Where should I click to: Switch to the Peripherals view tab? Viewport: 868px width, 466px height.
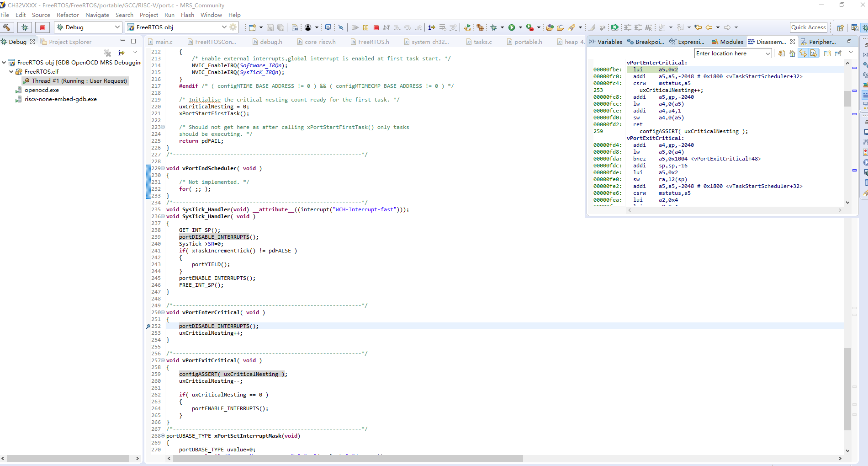click(x=818, y=42)
